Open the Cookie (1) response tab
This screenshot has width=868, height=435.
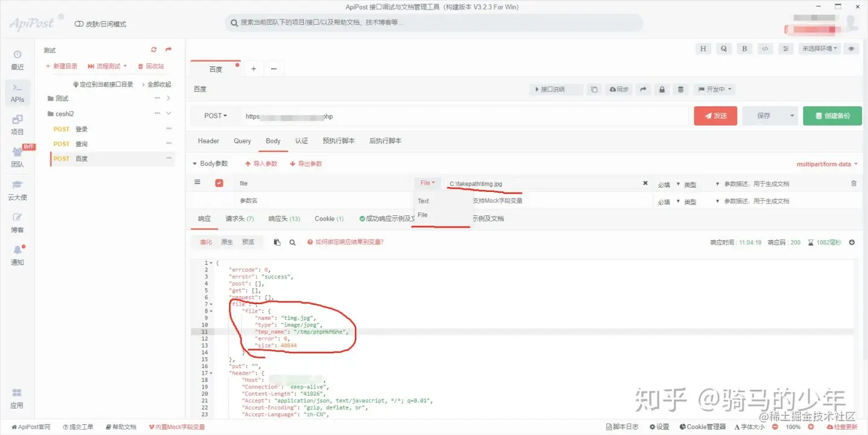click(x=329, y=218)
